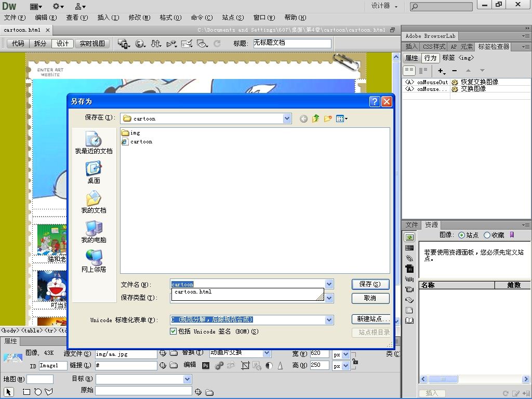Select the pointer hotspot tool
The image size is (532, 399).
pyautogui.click(x=8, y=392)
